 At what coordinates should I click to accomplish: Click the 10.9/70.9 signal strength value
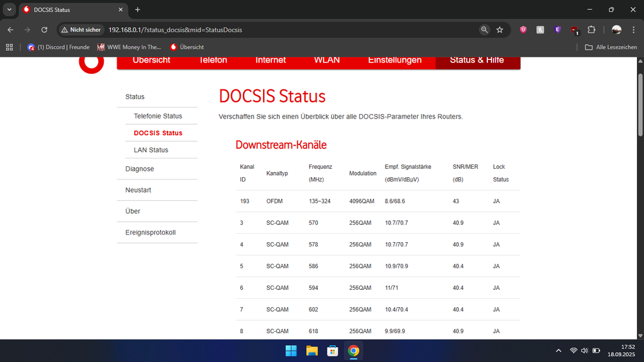396,266
